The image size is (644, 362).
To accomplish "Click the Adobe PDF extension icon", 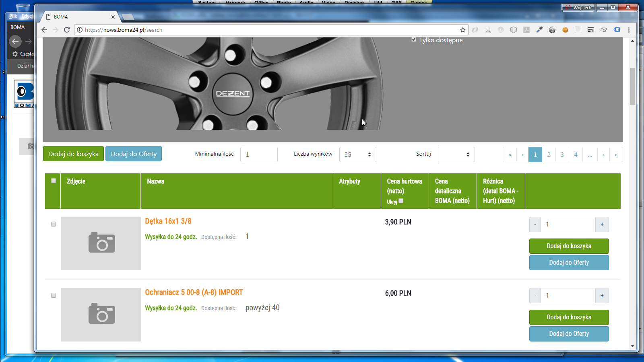I will [x=526, y=30].
